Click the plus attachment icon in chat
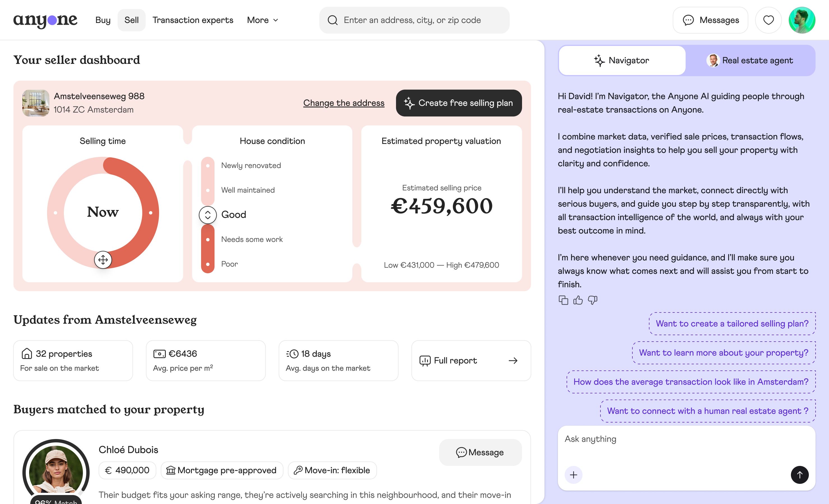Viewport: 829px width, 504px height. click(573, 475)
